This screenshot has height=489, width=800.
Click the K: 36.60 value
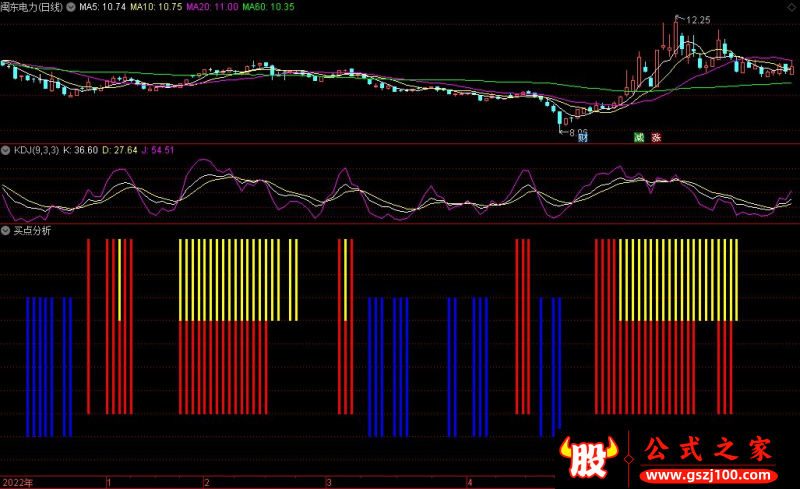[80, 151]
